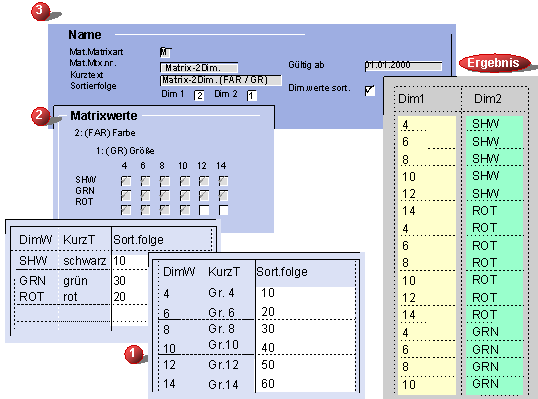Viewport: 538px width, 399px height.
Task: Select the Gr. 8 cell in the size table
Action: coord(221,329)
